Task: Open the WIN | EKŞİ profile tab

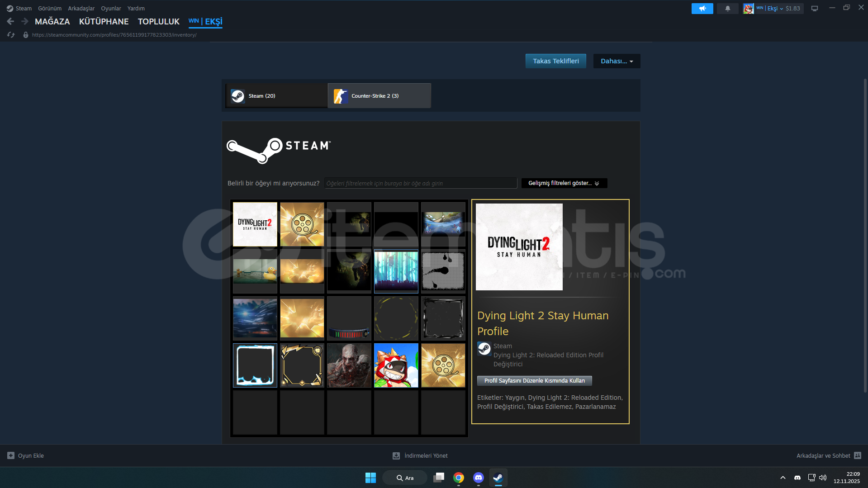Action: click(205, 21)
